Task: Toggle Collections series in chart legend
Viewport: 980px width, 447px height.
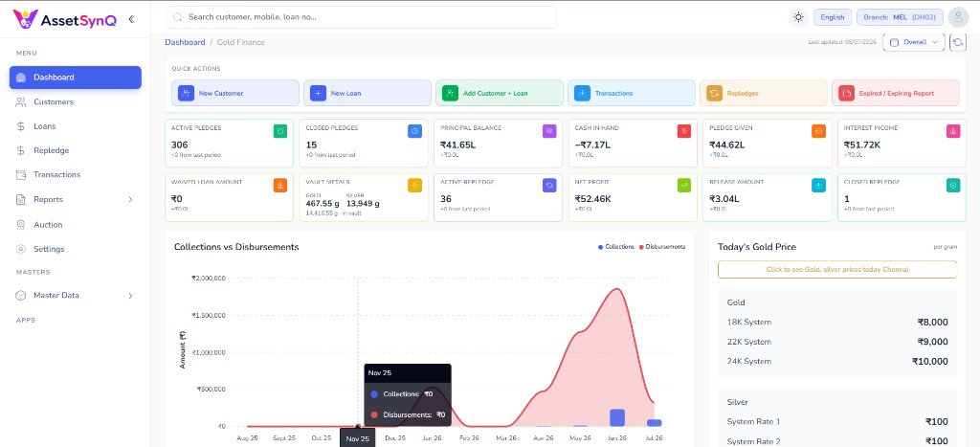Action: 616,247
